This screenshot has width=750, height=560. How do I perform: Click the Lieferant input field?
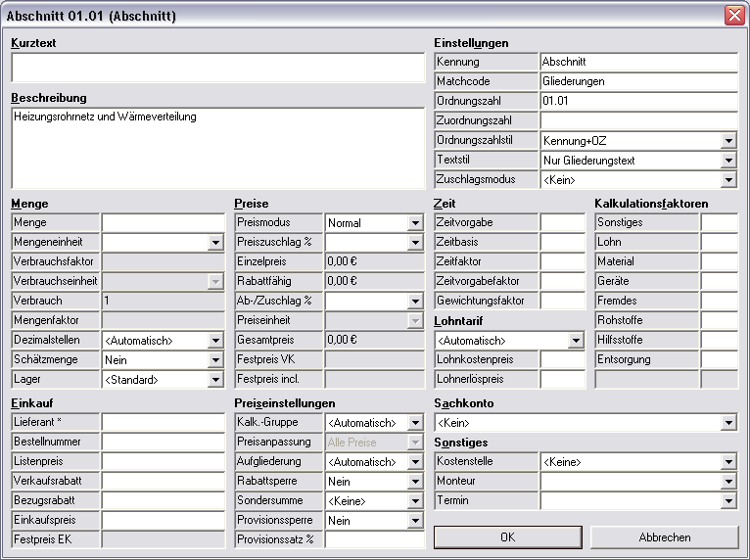(164, 422)
